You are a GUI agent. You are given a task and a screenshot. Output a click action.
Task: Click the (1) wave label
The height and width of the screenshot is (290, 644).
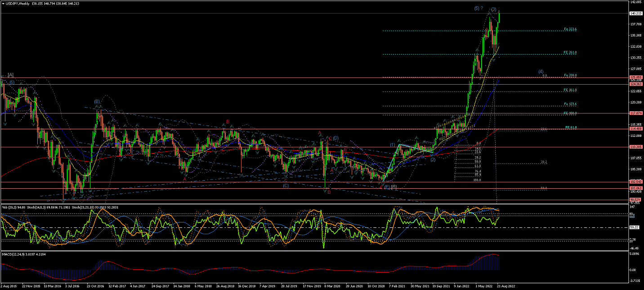[x=393, y=145]
